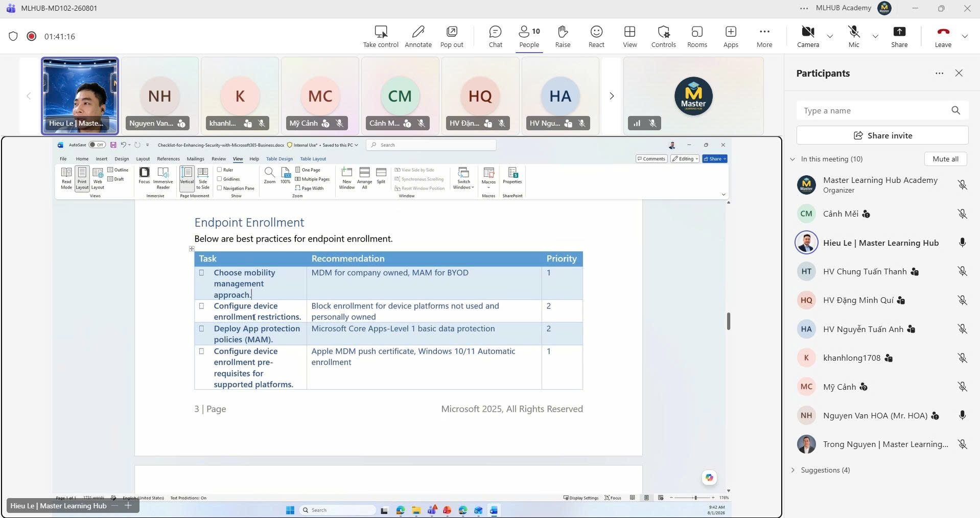Expand Mic device options arrow
Viewport: 980px width, 518px height.
point(875,36)
